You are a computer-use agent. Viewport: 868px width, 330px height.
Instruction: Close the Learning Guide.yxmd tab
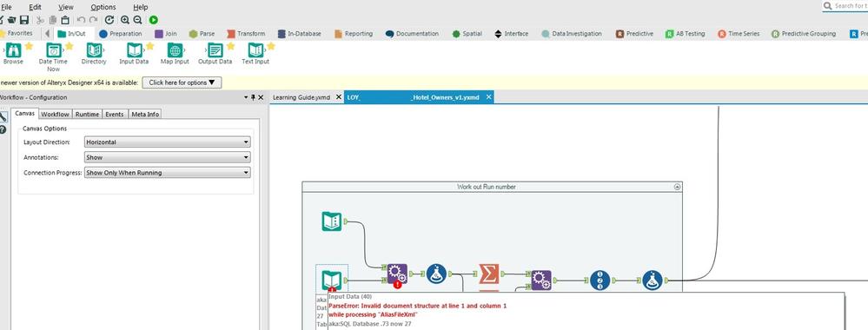(339, 97)
